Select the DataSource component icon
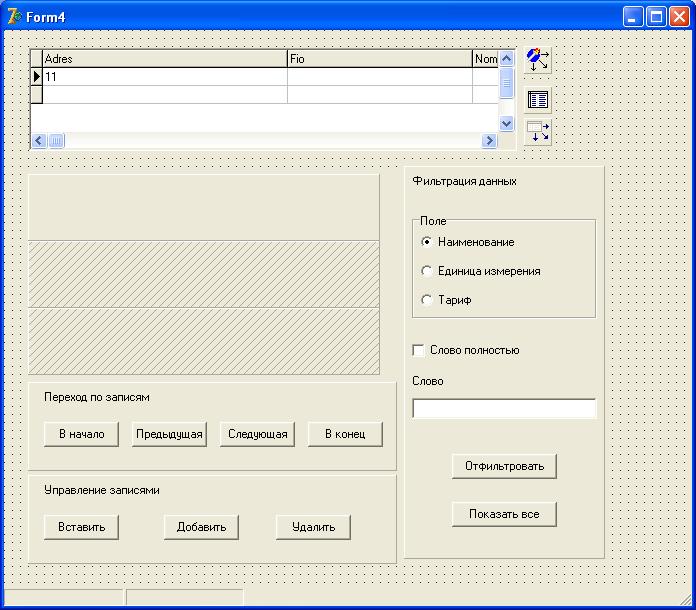696x610 pixels. (538, 132)
